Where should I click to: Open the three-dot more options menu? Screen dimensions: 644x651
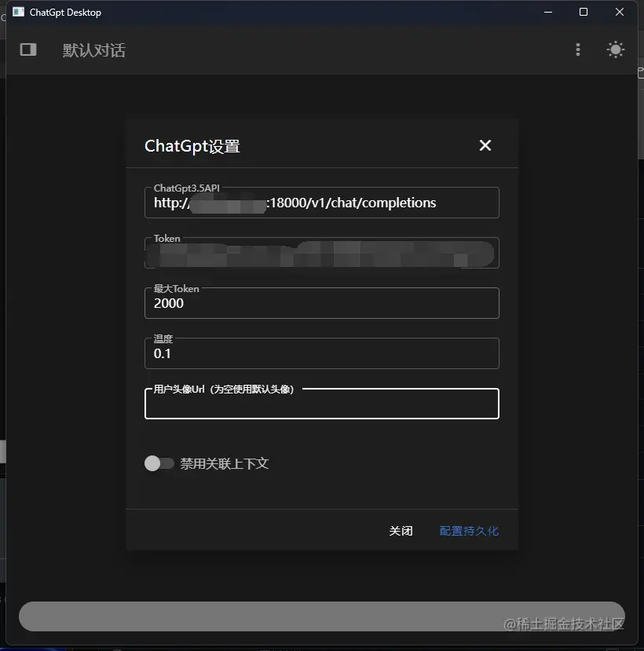(x=578, y=49)
